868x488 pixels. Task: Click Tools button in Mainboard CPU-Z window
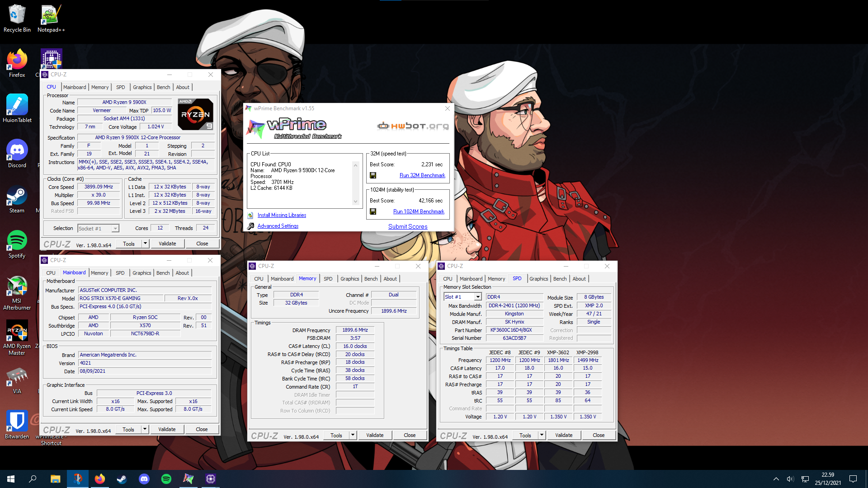(x=128, y=429)
